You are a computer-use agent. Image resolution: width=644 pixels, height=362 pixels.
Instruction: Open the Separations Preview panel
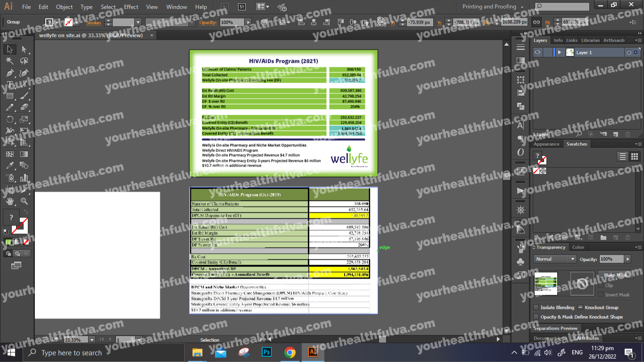555,328
